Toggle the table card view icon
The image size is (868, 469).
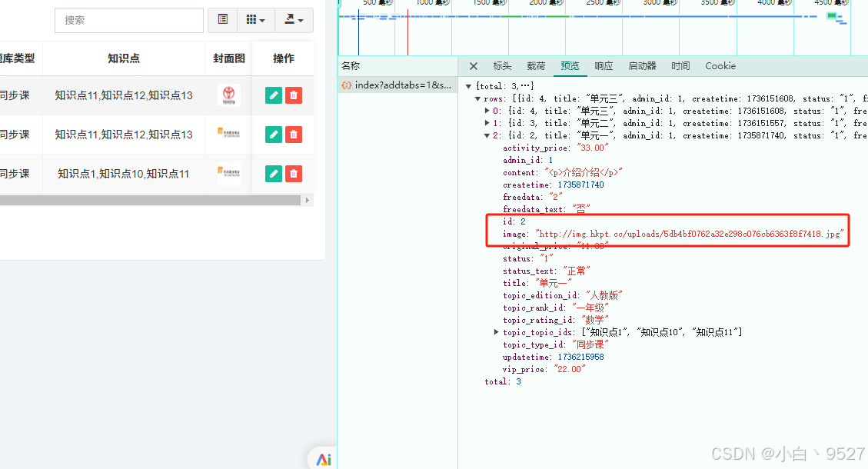[222, 20]
